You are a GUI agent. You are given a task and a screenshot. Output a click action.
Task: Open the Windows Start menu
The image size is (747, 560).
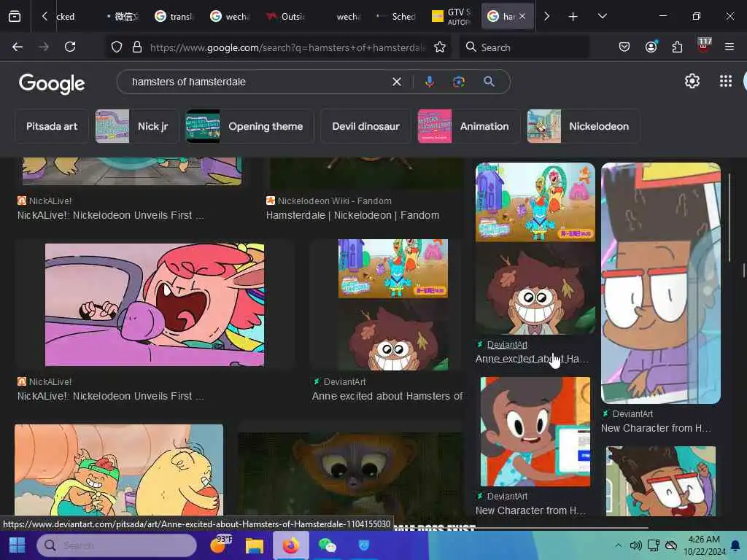click(x=18, y=545)
